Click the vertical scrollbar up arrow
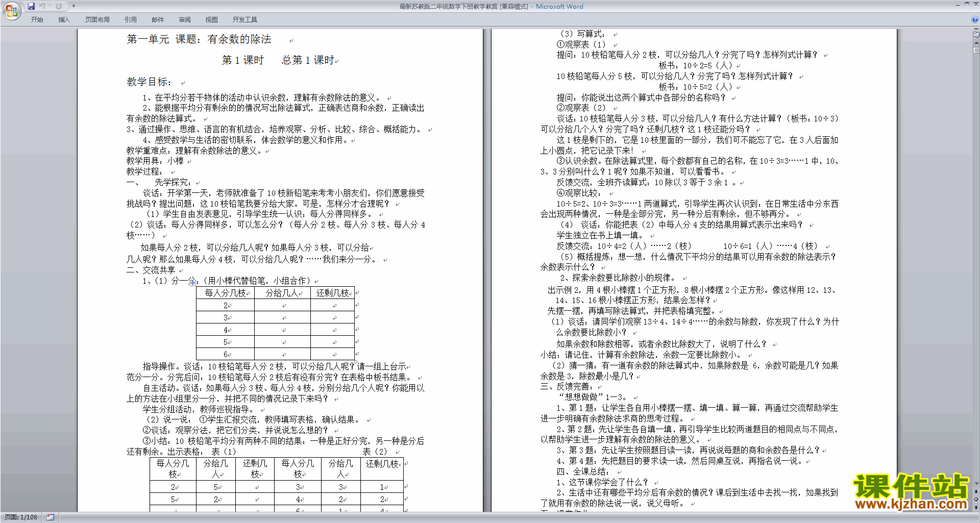This screenshot has width=980, height=523. tap(976, 43)
